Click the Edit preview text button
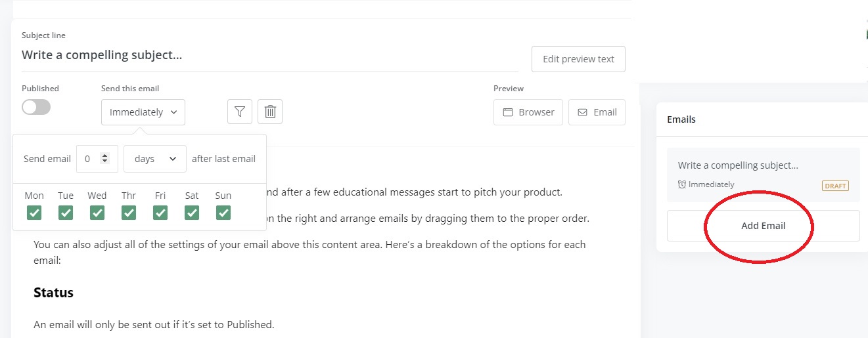 [x=578, y=59]
